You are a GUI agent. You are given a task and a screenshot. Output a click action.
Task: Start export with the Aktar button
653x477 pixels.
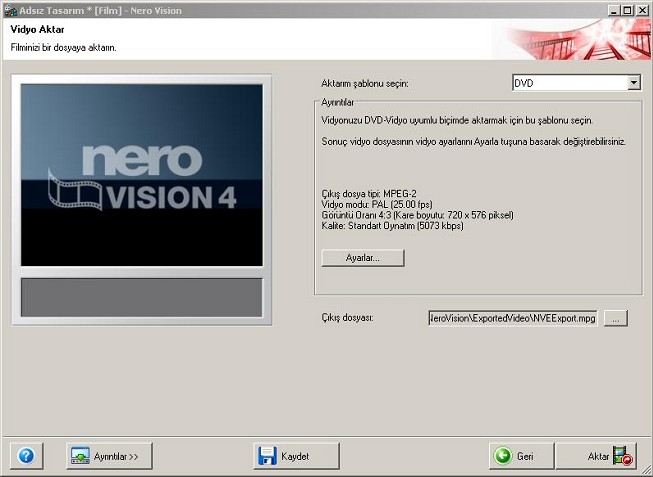point(596,456)
